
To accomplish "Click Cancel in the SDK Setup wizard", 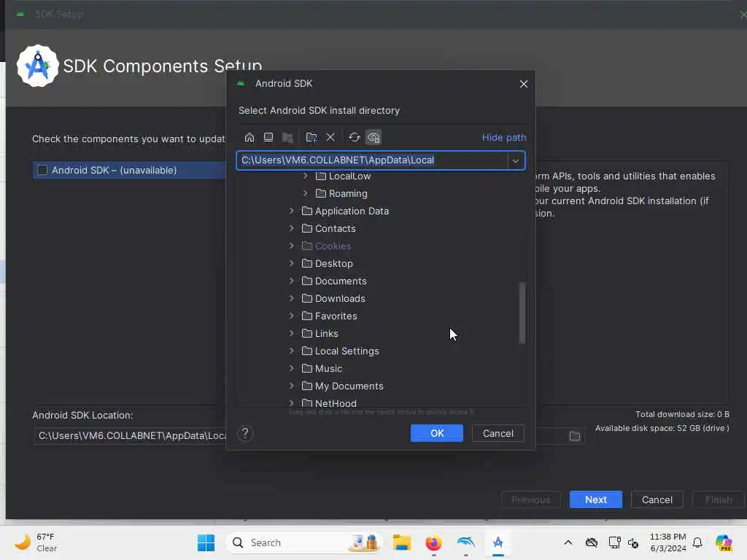I will [x=657, y=499].
